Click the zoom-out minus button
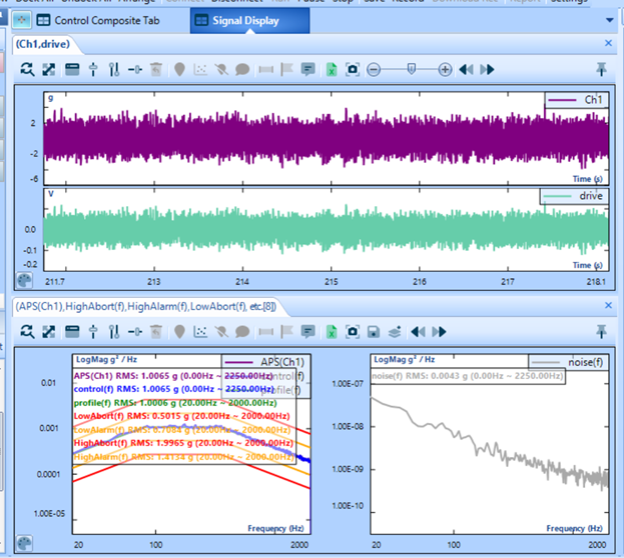 pyautogui.click(x=373, y=69)
